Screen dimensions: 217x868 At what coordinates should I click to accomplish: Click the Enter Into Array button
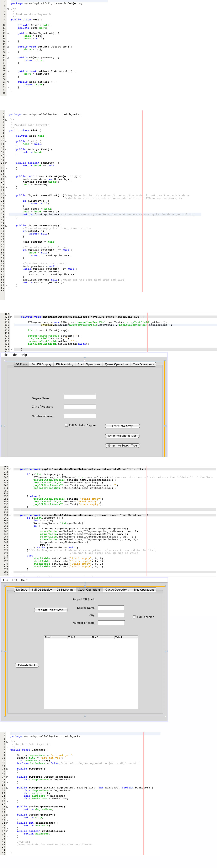pyautogui.click(x=122, y=426)
